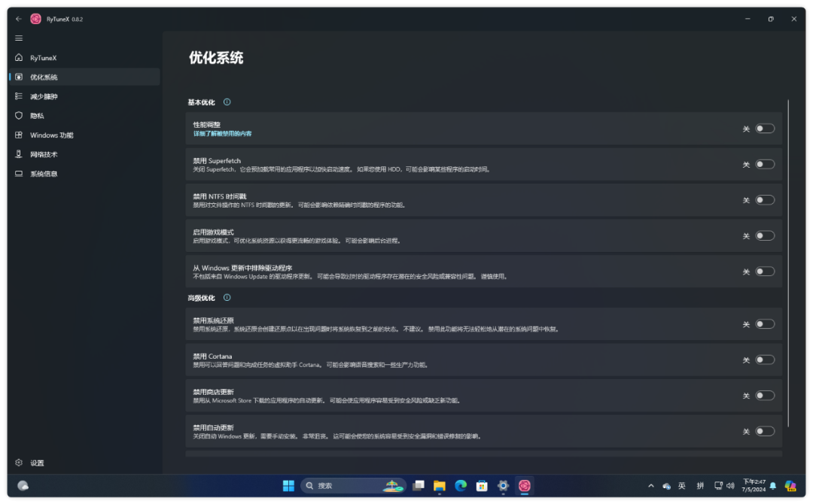This screenshot has height=504, width=813.
Task: Collapse the hamburger navigation menu
Action: tap(19, 38)
